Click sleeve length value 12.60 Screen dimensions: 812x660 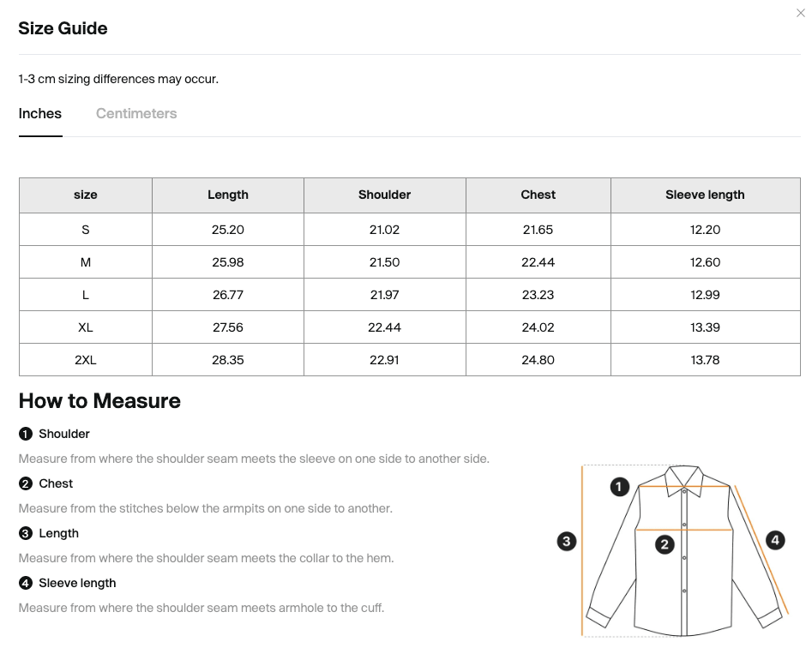pos(705,262)
